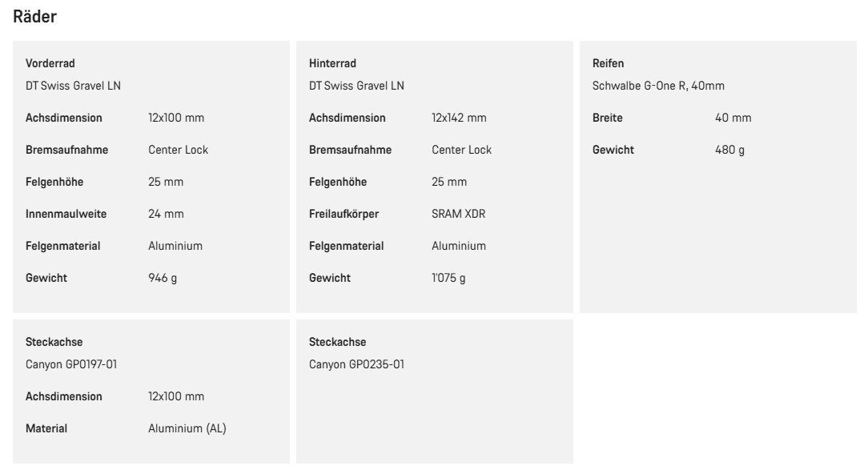Click Freilaufkörper label in Hinterrad card
The image size is (868, 470).
click(344, 214)
